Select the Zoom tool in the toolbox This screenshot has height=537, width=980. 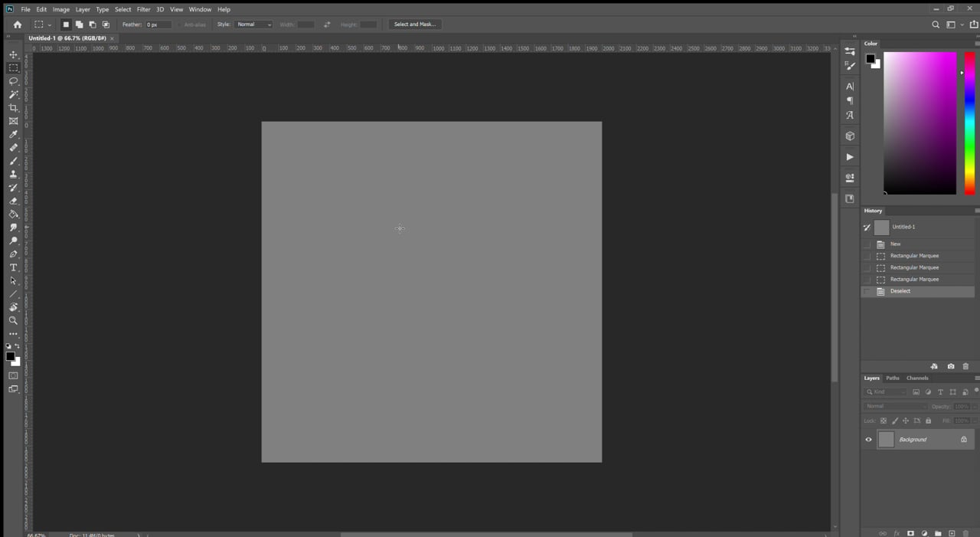tap(13, 320)
